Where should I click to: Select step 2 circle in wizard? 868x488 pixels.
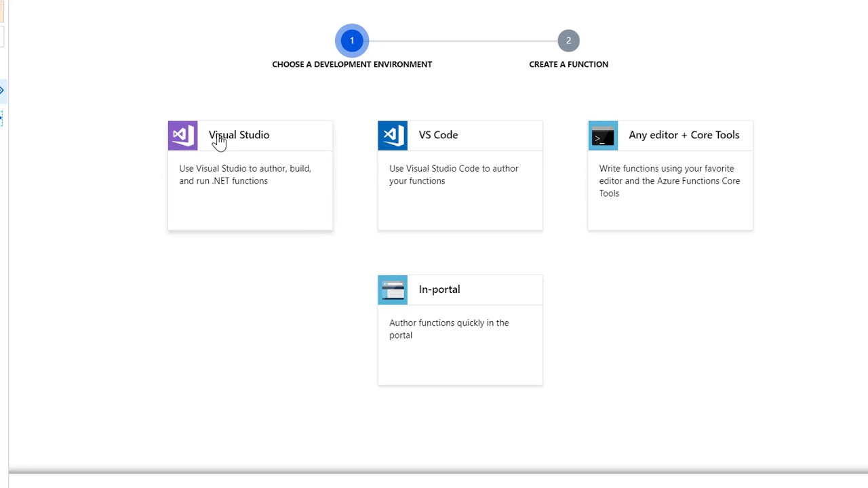click(x=568, y=41)
